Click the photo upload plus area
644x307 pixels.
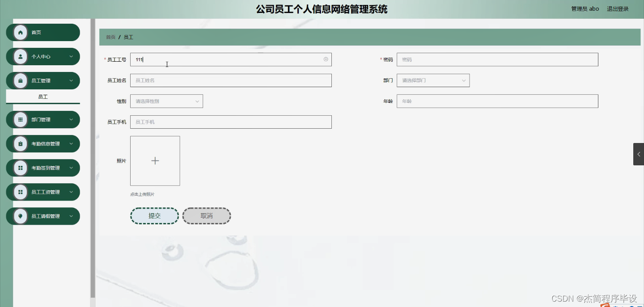[155, 160]
